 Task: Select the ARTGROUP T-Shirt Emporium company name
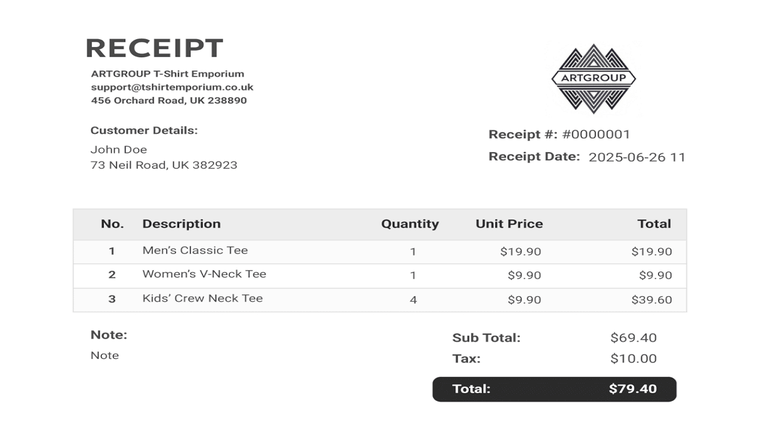167,73
